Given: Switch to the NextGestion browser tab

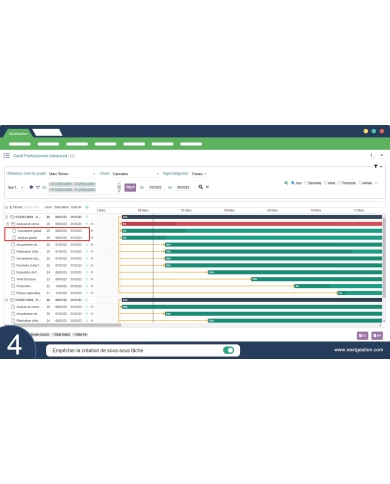Looking at the screenshot, I should (18, 133).
